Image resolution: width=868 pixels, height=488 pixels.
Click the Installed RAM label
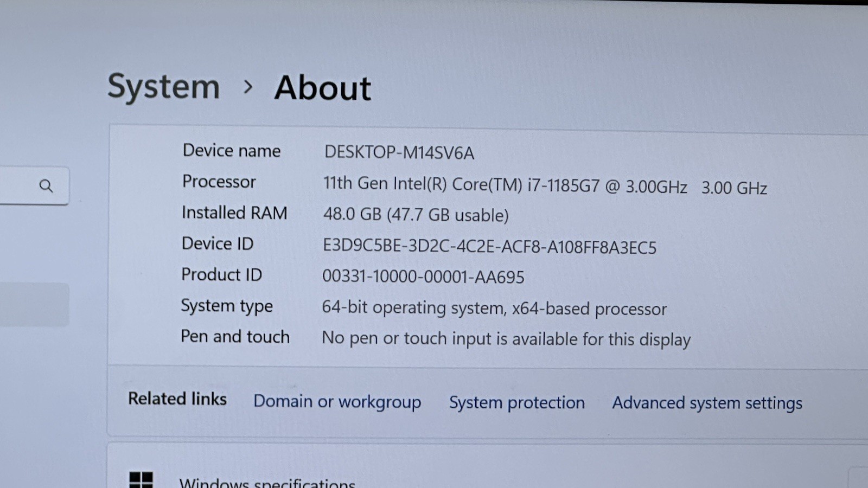[x=234, y=213]
